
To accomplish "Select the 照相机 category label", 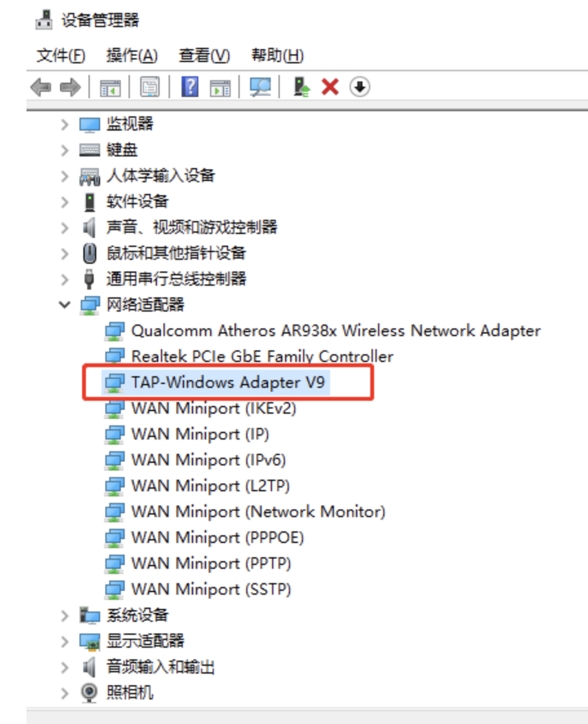I will [130, 692].
